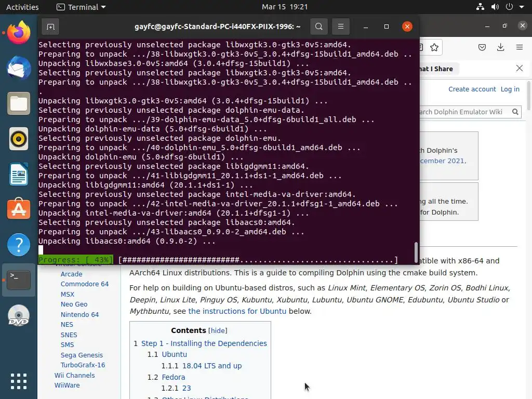Viewport: 532px width, 399px height.
Task: Open the Terminal hamburger menu
Action: click(x=341, y=26)
